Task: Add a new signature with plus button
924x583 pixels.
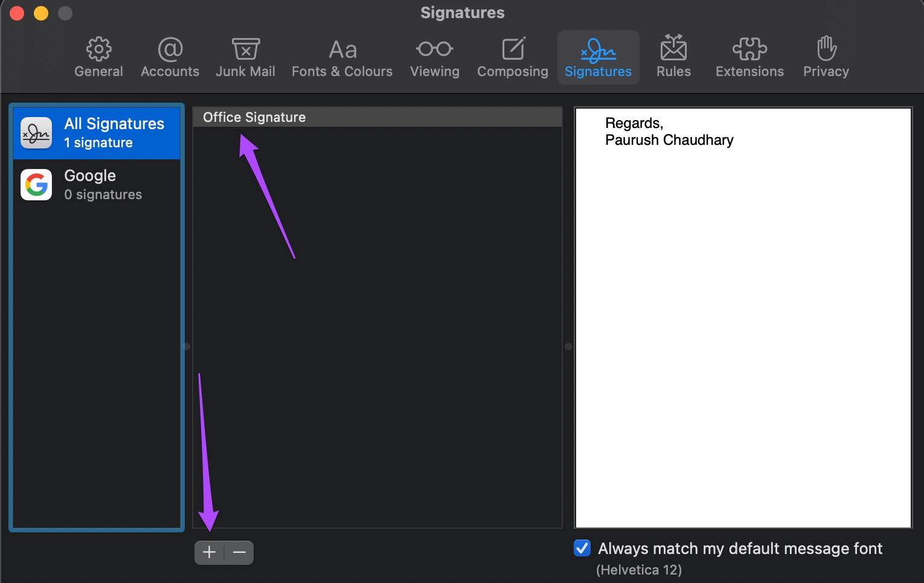Action: 209,552
